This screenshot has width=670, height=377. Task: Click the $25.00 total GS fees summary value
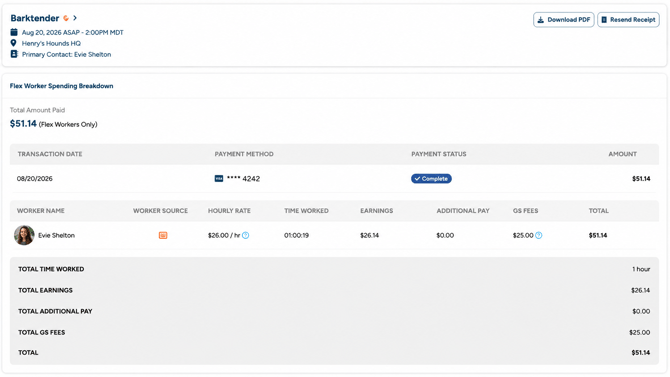tap(640, 332)
